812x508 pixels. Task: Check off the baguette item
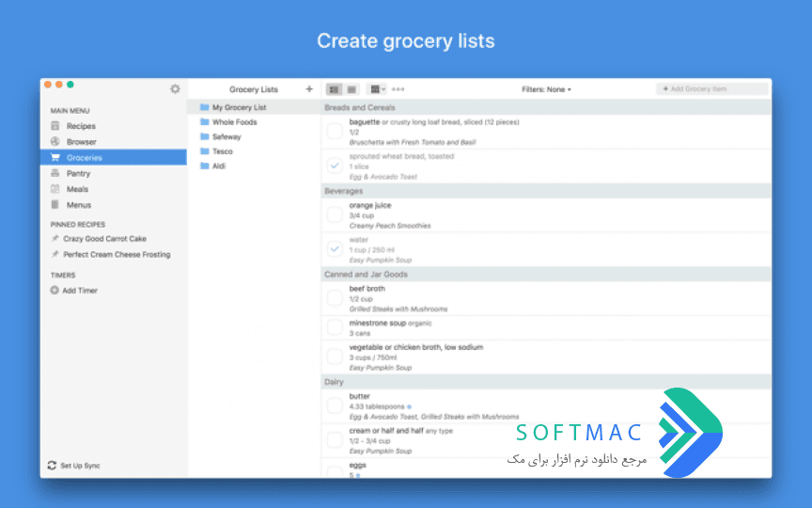coord(335,132)
